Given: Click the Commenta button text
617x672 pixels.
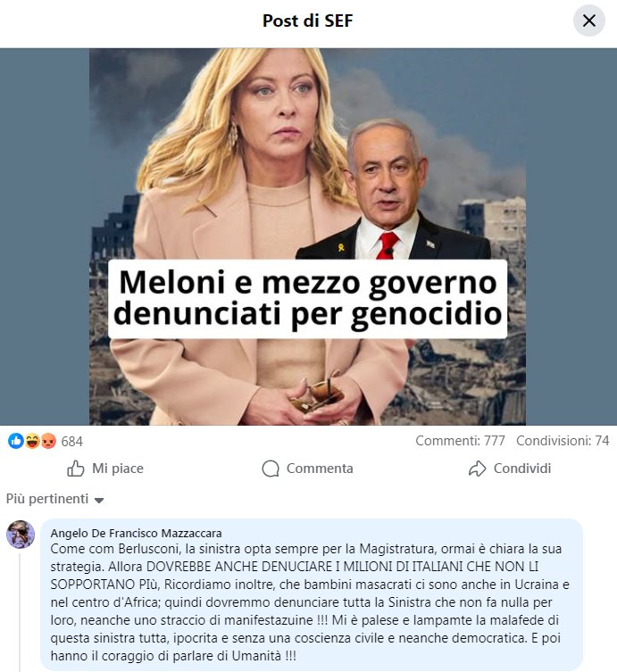Looking at the screenshot, I should point(320,469).
